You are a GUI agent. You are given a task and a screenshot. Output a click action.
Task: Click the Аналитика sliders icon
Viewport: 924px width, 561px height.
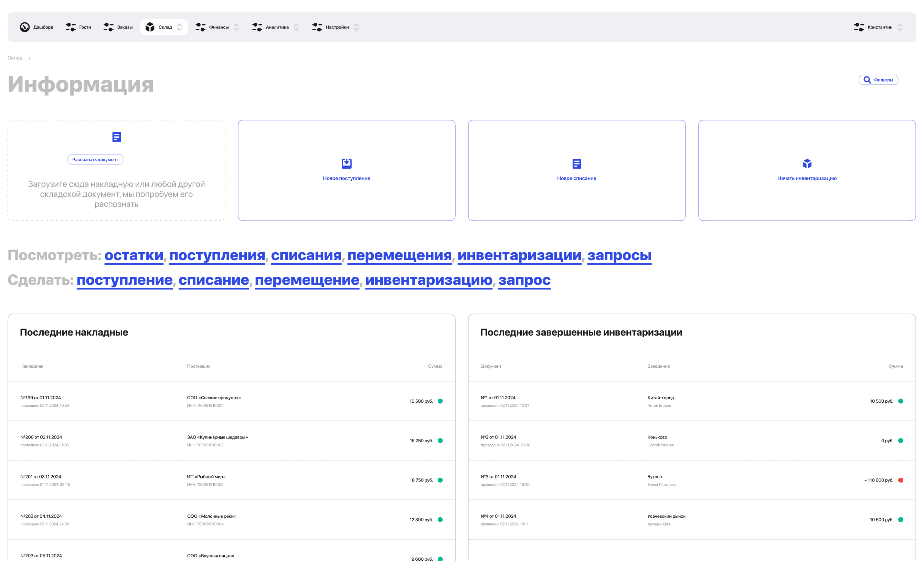(x=257, y=27)
